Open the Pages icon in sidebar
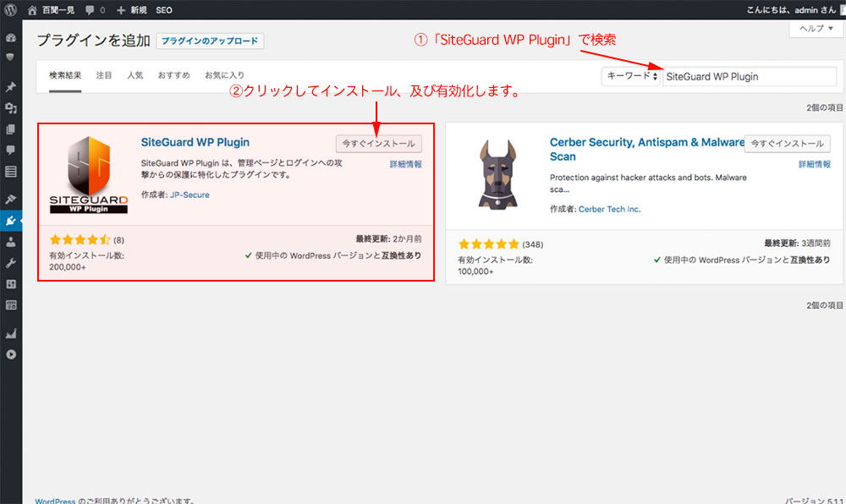 click(10, 129)
